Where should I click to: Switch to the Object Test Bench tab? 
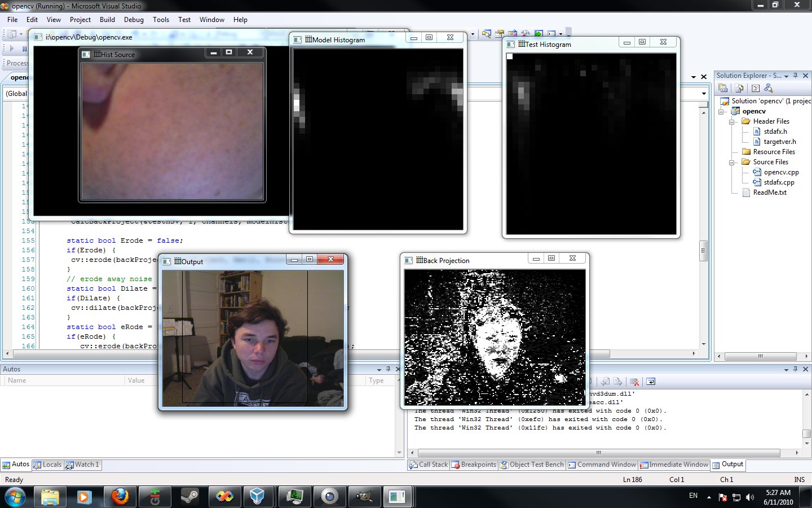[x=532, y=465]
